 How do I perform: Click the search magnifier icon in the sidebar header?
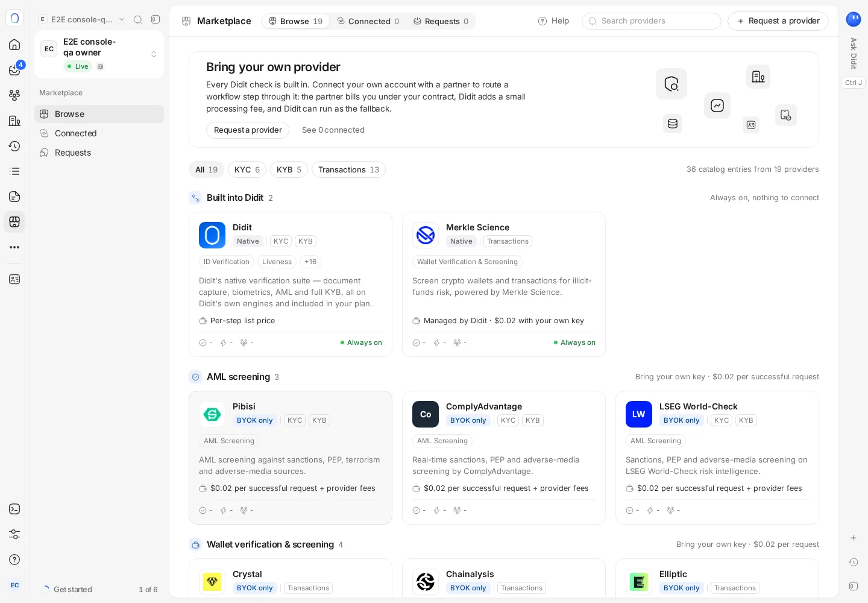[137, 19]
